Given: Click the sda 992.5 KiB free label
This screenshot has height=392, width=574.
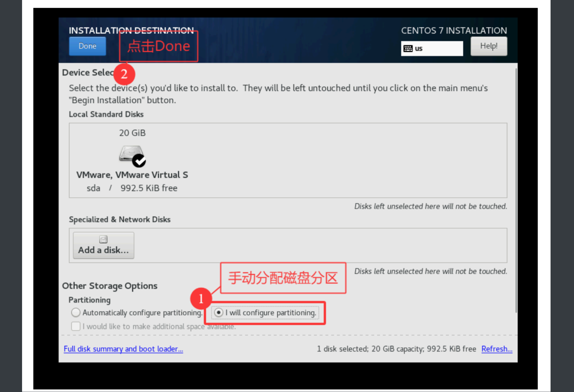Looking at the screenshot, I should coord(132,188).
